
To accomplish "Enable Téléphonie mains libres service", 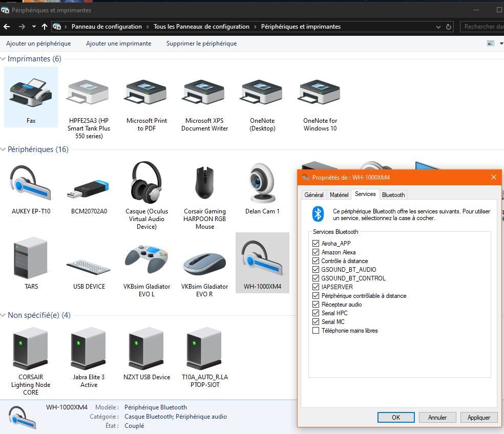I will 316,331.
